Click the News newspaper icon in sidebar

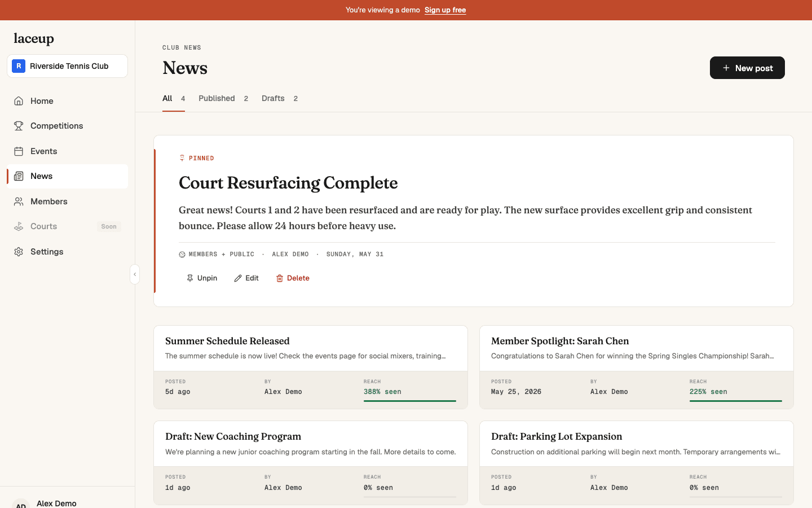[x=19, y=176]
